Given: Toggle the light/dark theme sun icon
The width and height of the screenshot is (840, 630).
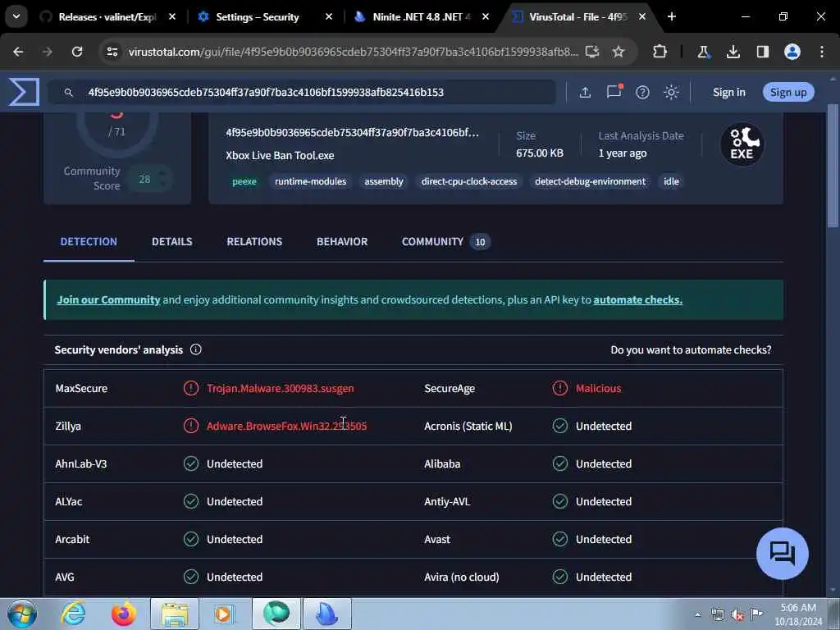Looking at the screenshot, I should 671,92.
